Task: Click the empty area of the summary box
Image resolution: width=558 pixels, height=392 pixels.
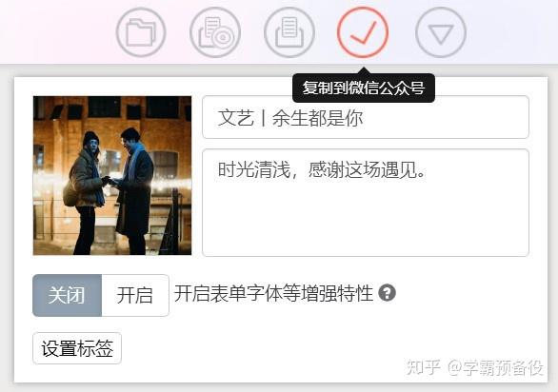Action: point(366,221)
